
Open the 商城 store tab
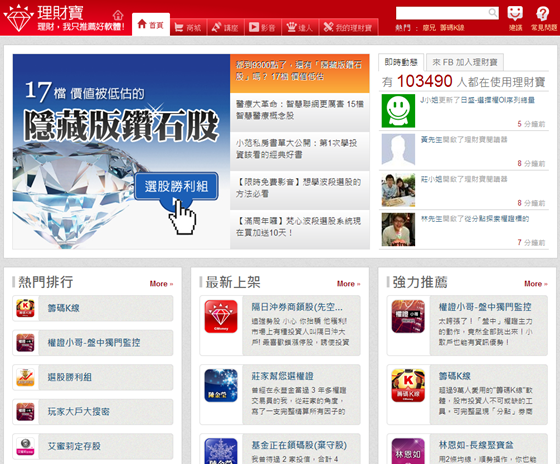tap(188, 27)
